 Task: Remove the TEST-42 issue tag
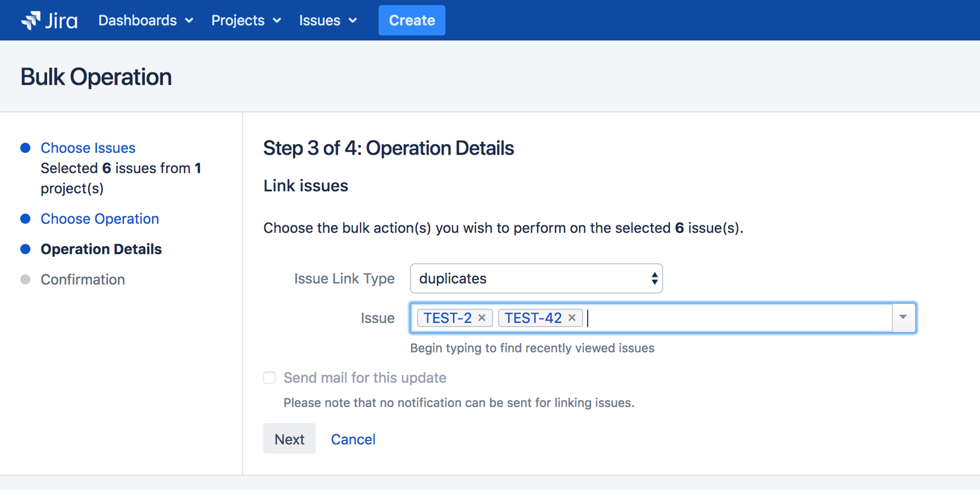pyautogui.click(x=572, y=317)
